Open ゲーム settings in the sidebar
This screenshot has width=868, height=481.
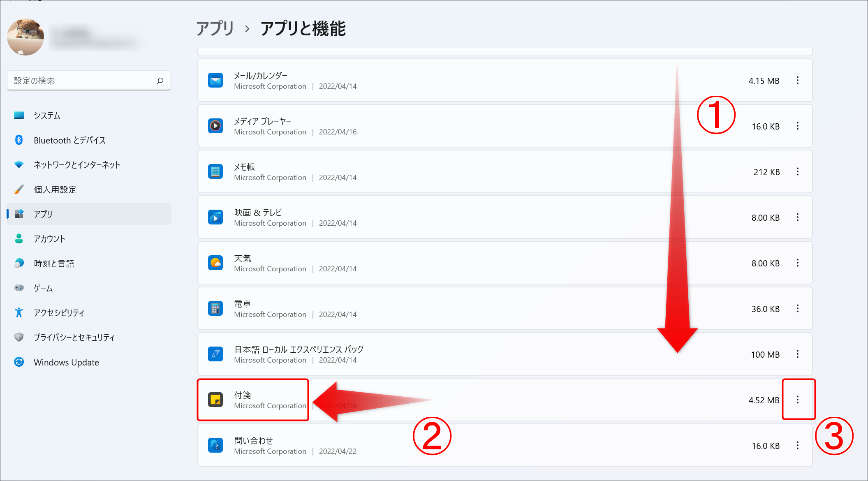point(89,288)
